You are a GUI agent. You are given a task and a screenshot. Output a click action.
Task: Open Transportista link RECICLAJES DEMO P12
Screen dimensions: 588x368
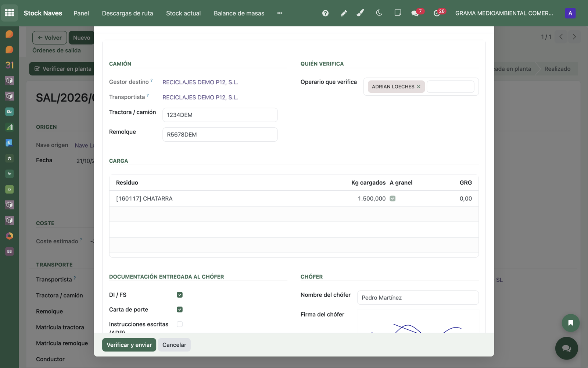click(x=200, y=98)
